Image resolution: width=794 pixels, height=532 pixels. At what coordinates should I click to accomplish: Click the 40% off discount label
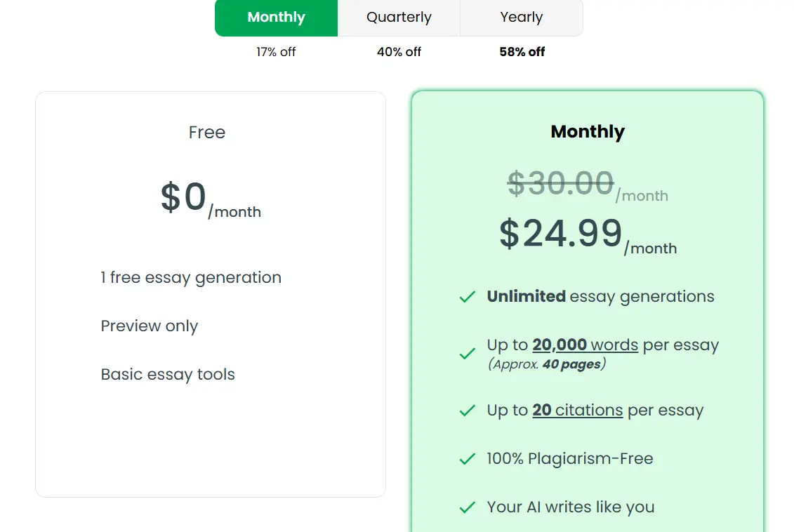click(x=399, y=52)
